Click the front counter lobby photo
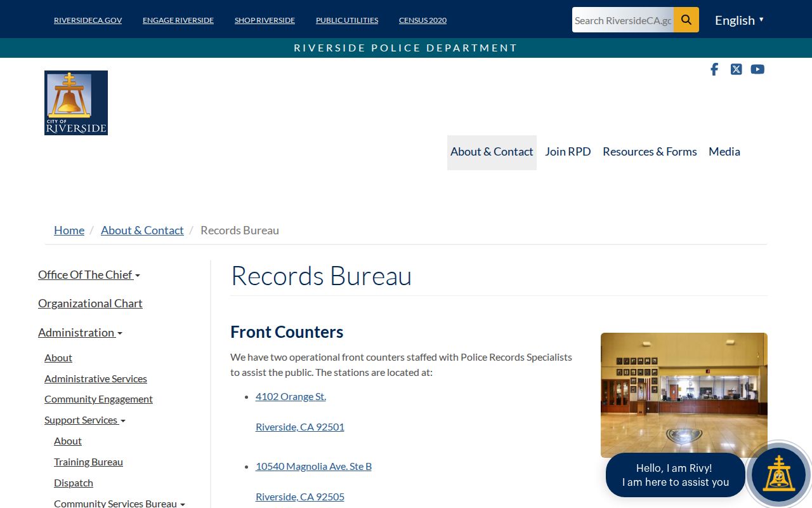Image resolution: width=812 pixels, height=508 pixels. [x=684, y=395]
